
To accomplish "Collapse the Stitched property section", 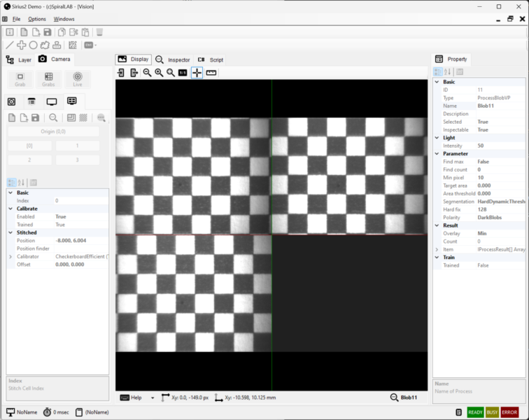I will [x=10, y=232].
